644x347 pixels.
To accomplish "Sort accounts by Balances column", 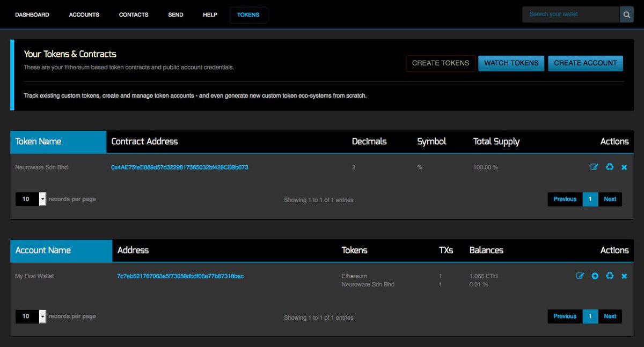I will click(486, 250).
